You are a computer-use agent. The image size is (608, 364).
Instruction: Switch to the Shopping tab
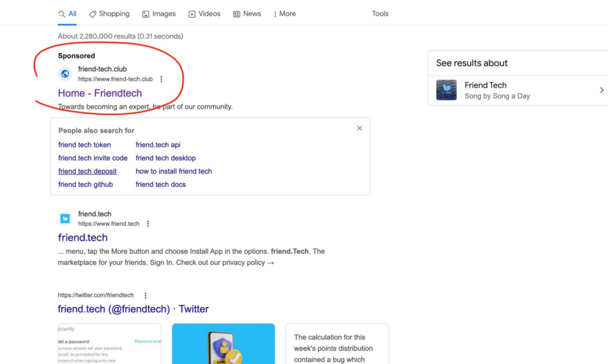[109, 14]
